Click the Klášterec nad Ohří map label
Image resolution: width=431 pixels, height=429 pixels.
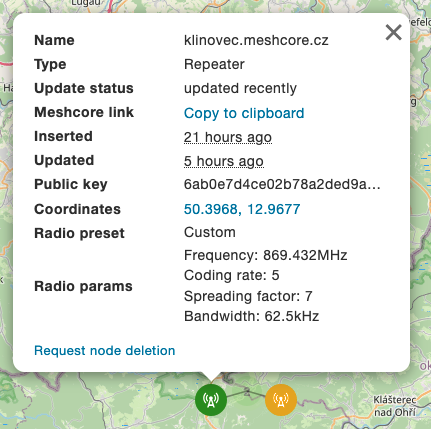(x=395, y=406)
